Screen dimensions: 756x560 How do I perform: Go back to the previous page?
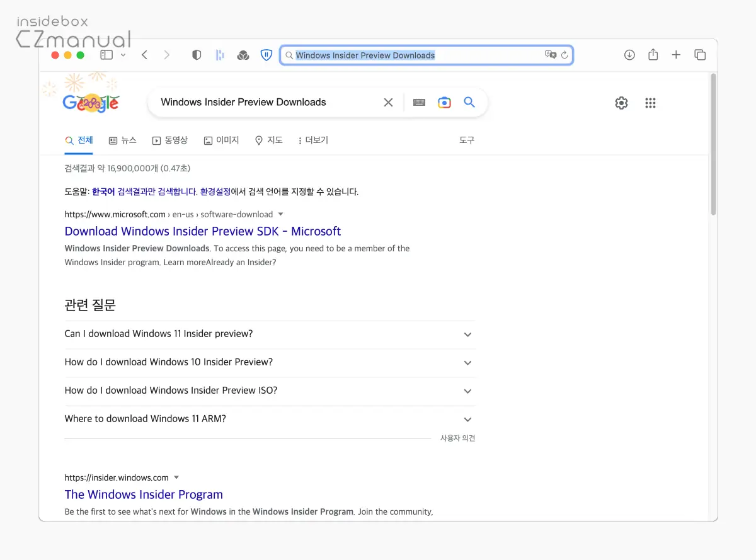point(144,55)
